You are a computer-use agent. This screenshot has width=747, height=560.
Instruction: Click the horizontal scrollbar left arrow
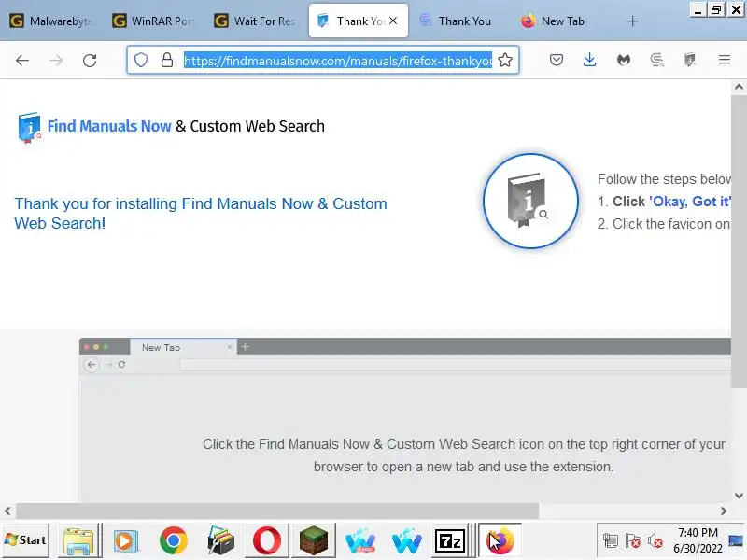click(x=7, y=511)
